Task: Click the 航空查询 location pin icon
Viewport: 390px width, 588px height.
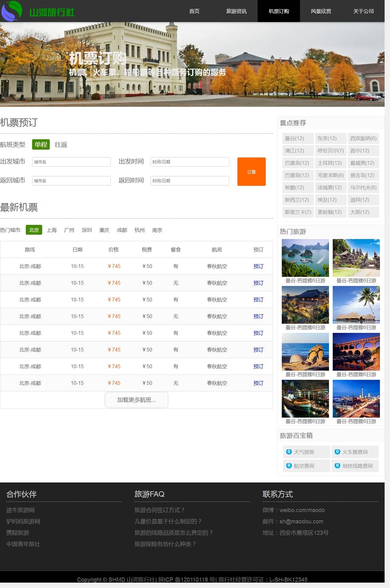Action: pos(289,466)
